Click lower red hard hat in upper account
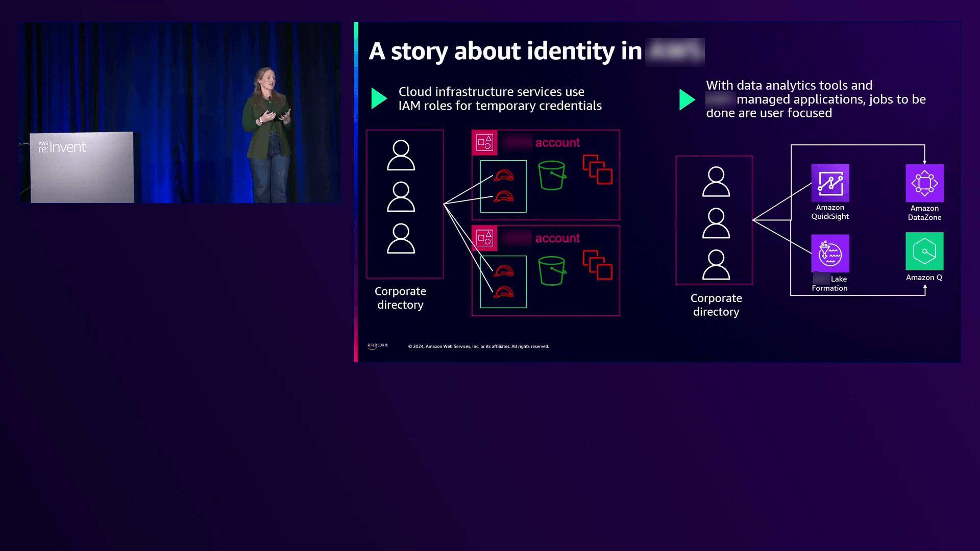Screen dimensions: 980x551 pyautogui.click(x=503, y=196)
